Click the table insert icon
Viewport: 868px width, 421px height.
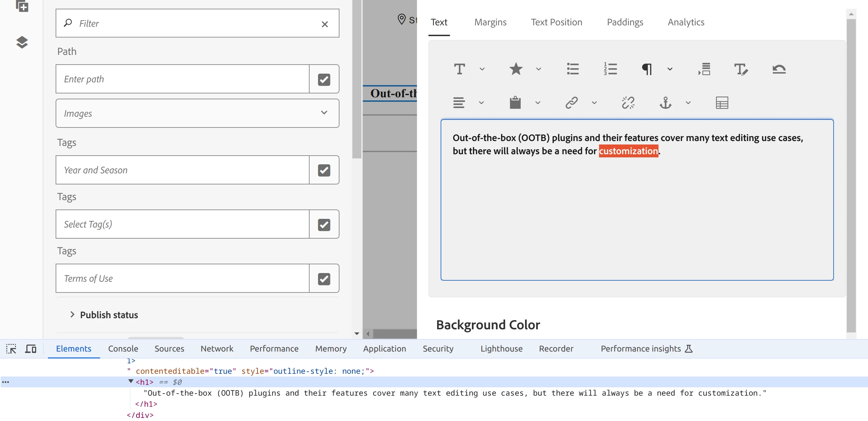tap(722, 103)
